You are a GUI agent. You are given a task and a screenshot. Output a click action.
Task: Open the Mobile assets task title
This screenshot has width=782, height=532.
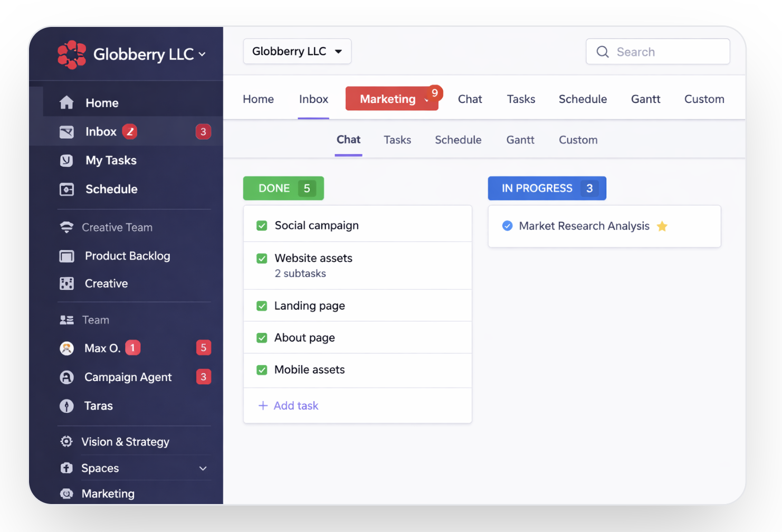[309, 369]
